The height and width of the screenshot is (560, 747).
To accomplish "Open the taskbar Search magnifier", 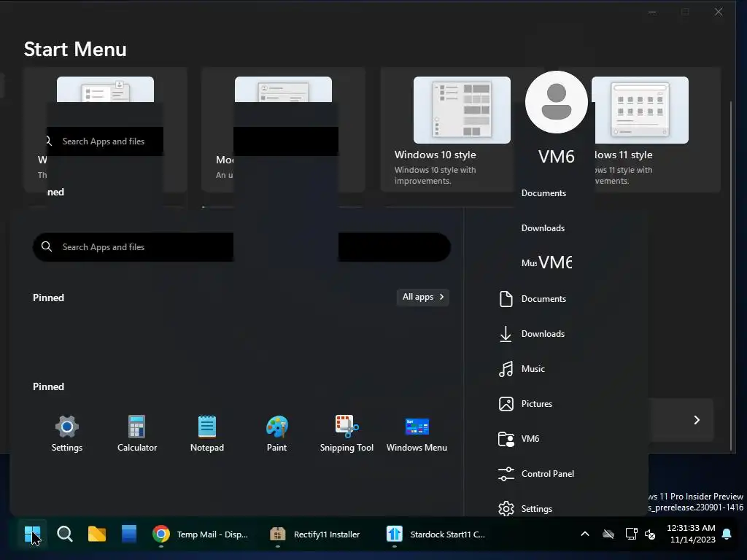I will pos(65,534).
